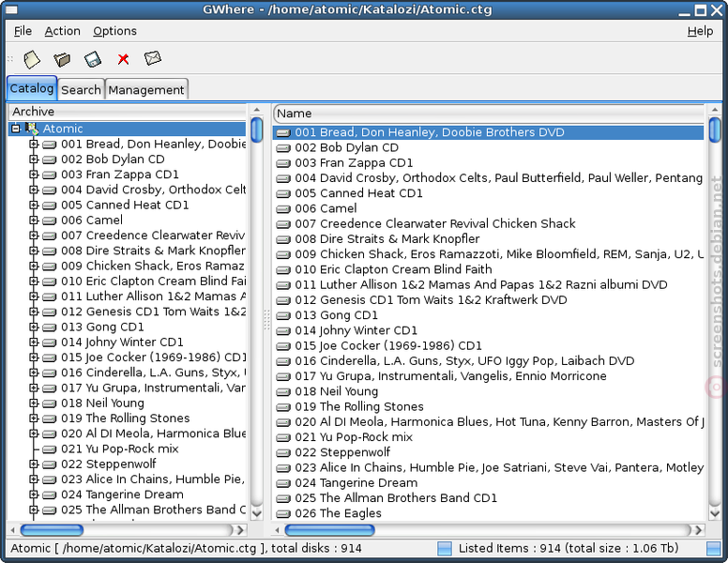Open the Options menu
This screenshot has width=728, height=563.
(114, 31)
